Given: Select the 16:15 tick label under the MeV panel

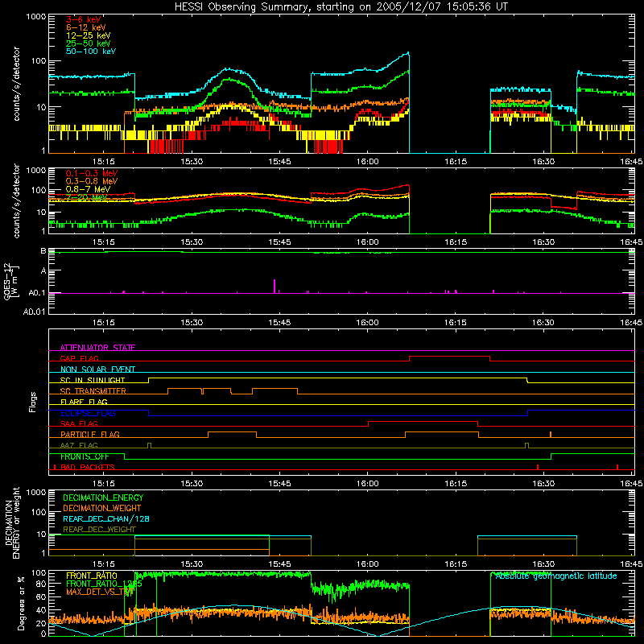Looking at the screenshot, I should tap(455, 242).
